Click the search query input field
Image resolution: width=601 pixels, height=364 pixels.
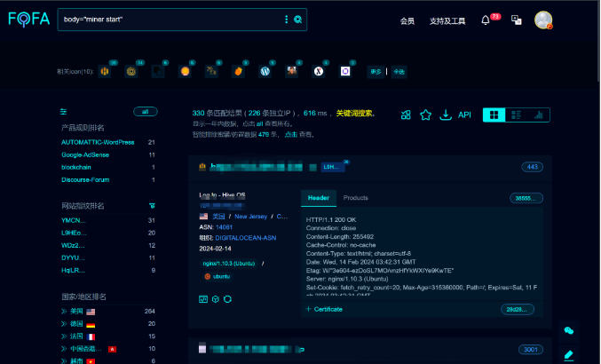(x=169, y=20)
